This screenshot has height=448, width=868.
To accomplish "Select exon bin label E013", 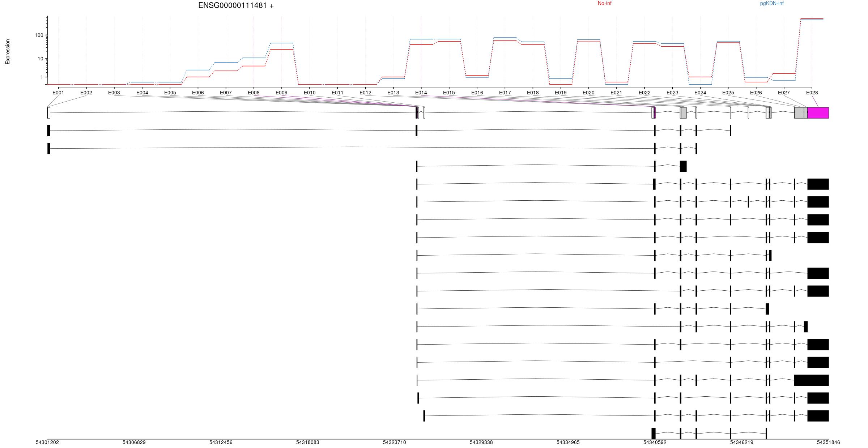I will (x=393, y=93).
